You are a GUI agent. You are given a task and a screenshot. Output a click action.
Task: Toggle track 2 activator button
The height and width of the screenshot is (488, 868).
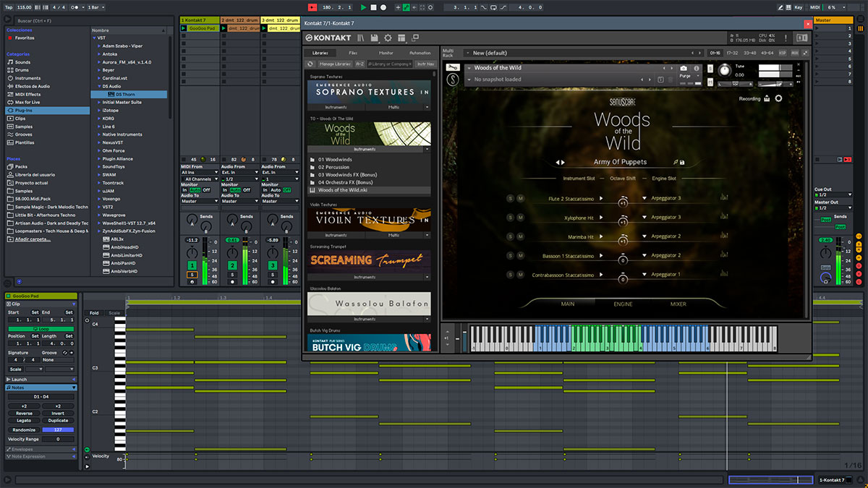point(232,266)
